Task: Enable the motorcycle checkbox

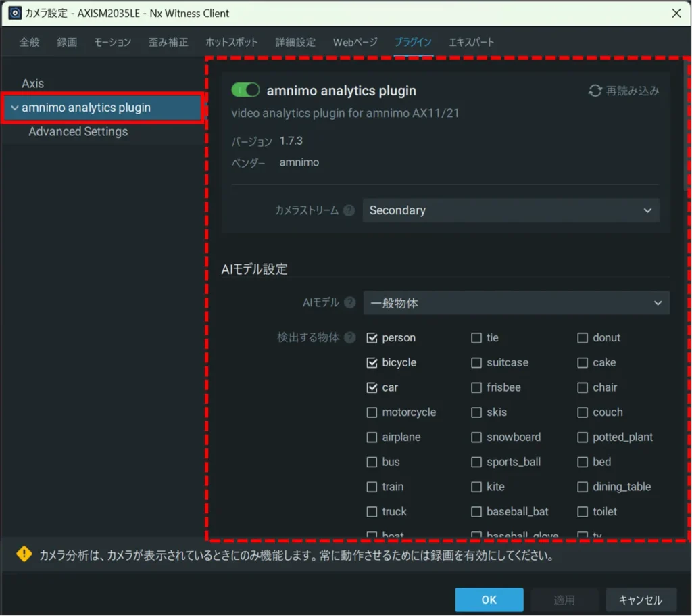Action: coord(372,412)
